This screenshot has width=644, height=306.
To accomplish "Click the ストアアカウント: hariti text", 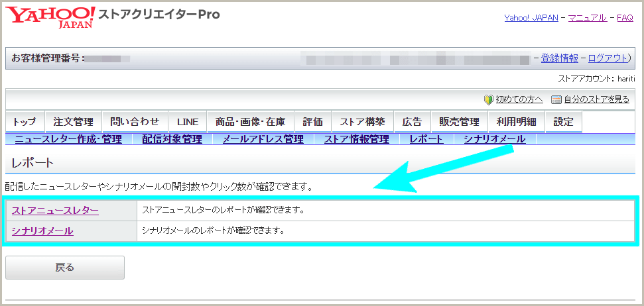I will pyautogui.click(x=597, y=79).
